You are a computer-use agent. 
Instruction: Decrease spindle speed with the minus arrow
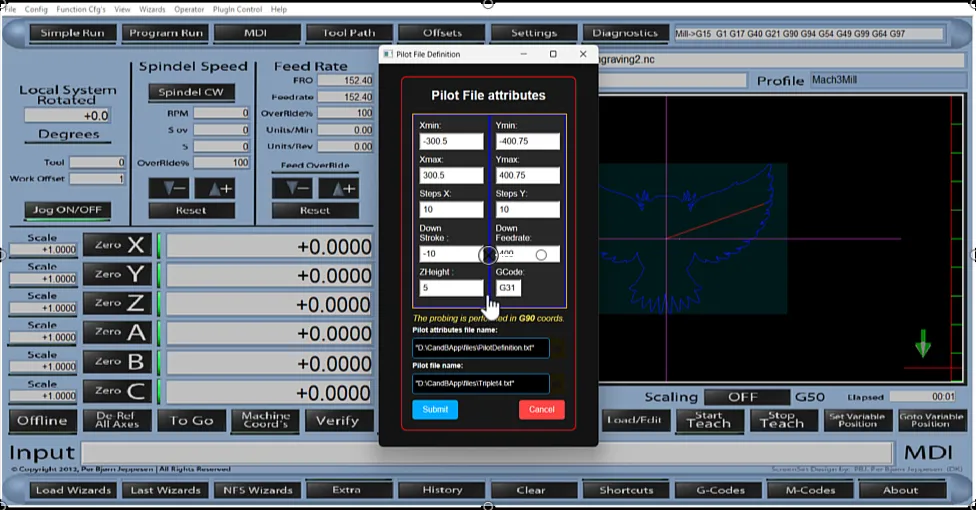(168, 188)
